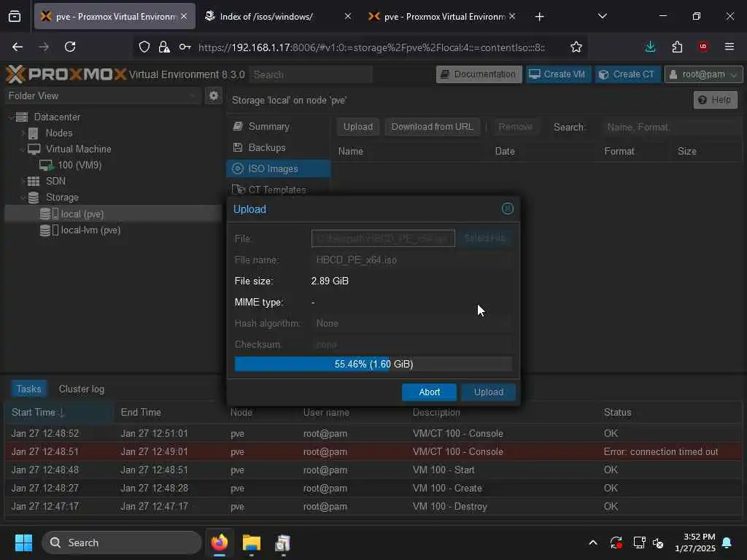Click the taskbar clock 3:52 PM
Screen dimensions: 747x560
(695, 542)
